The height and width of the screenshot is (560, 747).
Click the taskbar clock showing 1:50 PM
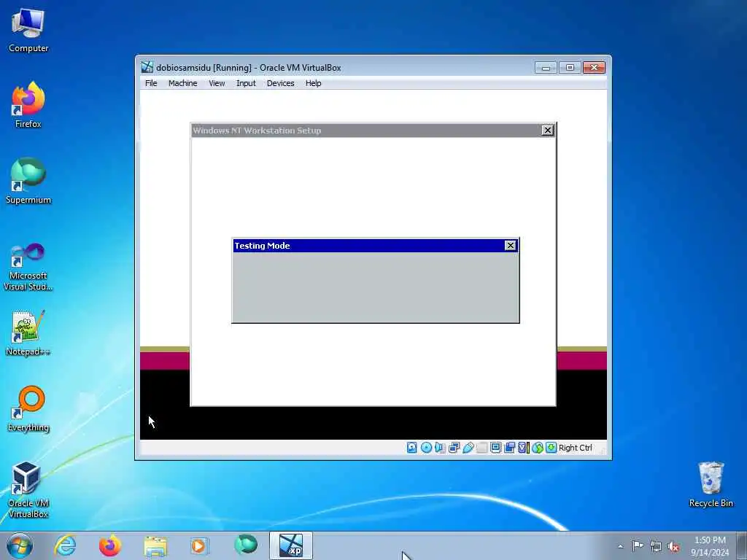(710, 546)
